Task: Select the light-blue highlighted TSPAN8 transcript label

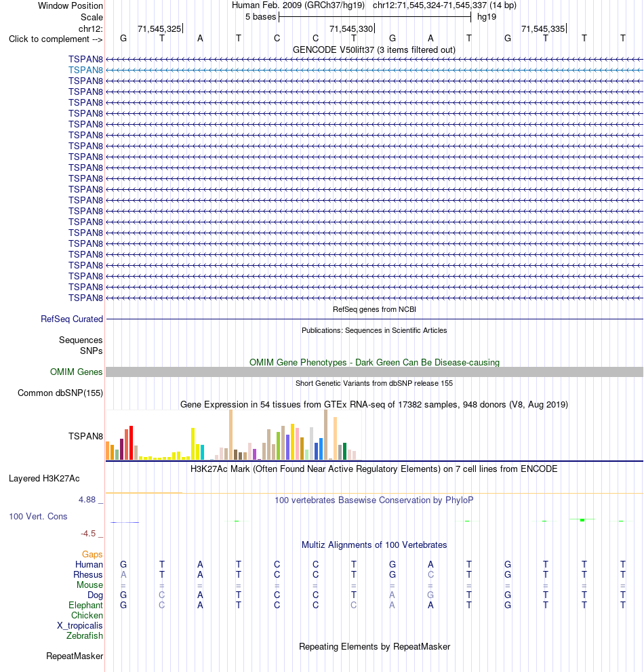Action: [85, 70]
